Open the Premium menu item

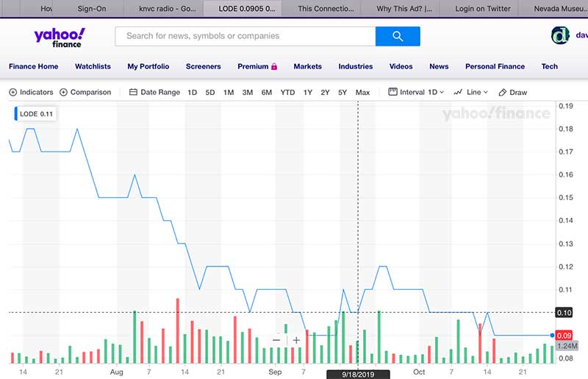pos(257,66)
